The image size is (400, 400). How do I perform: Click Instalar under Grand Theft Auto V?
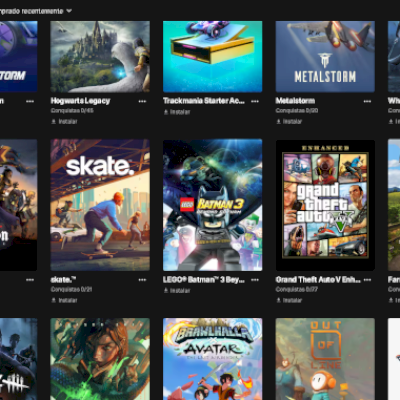(289, 300)
